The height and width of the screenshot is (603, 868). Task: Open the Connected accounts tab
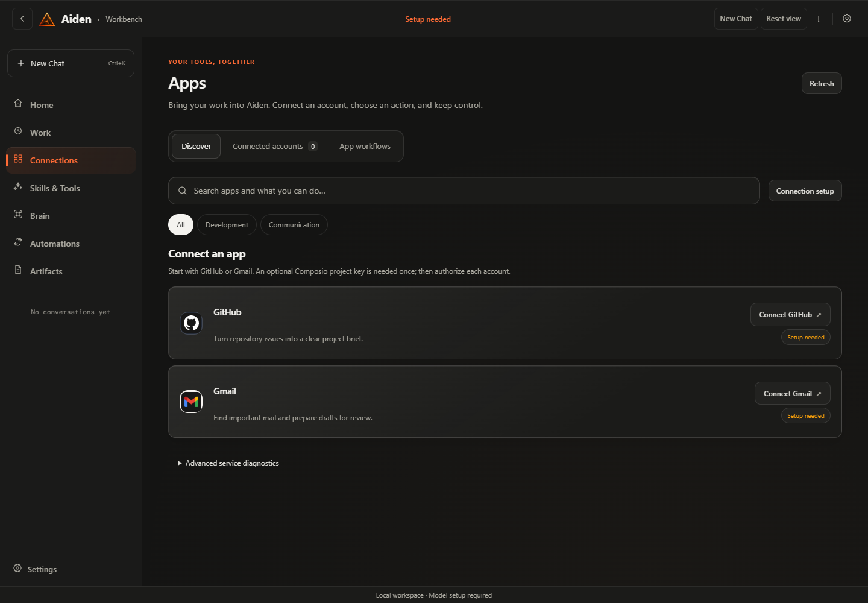[x=275, y=147]
